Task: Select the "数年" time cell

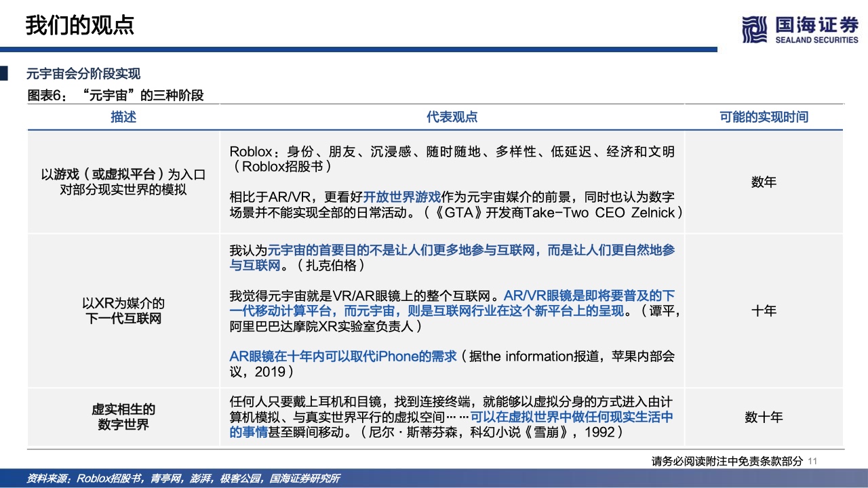Action: (764, 182)
